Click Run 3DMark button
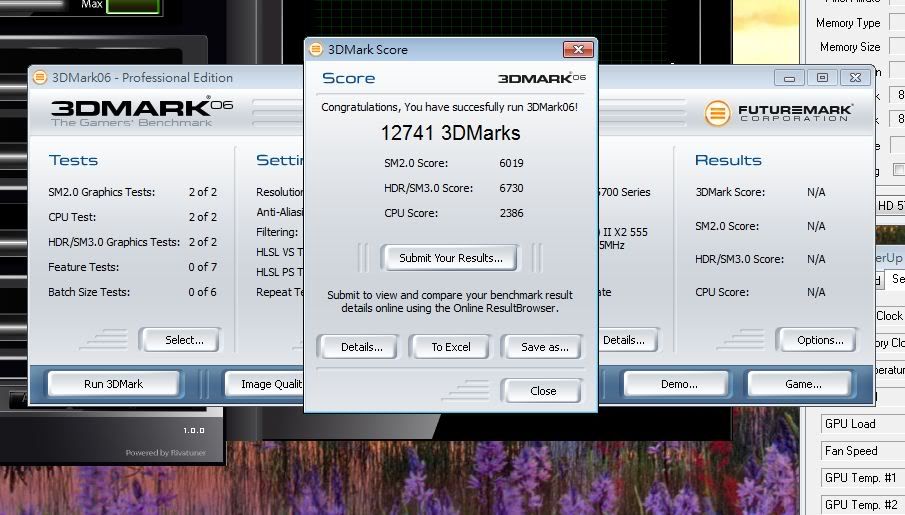The height and width of the screenshot is (515, 905). tap(114, 384)
